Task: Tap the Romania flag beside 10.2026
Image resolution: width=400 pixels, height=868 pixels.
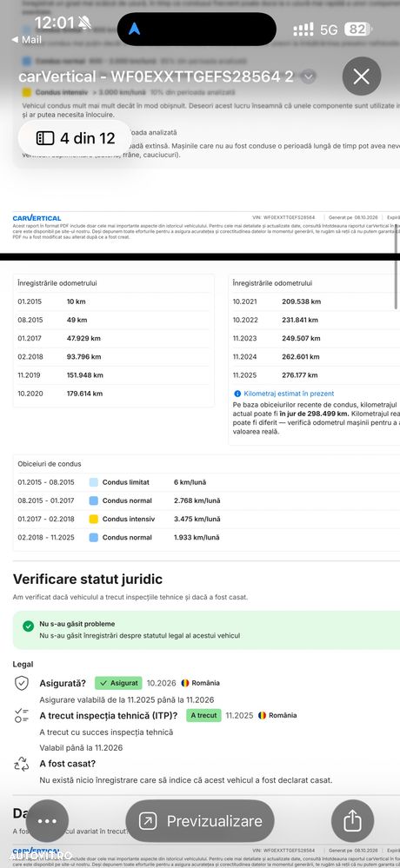Action: [185, 683]
